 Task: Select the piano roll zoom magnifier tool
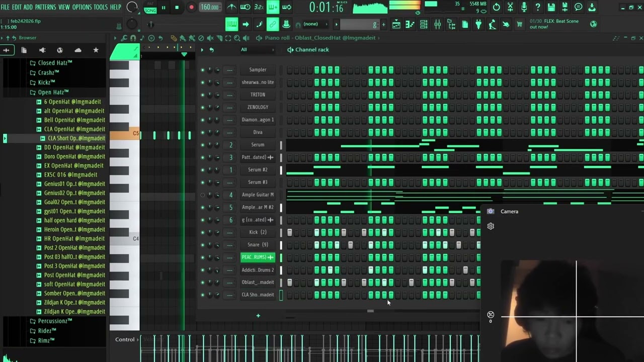237,38
